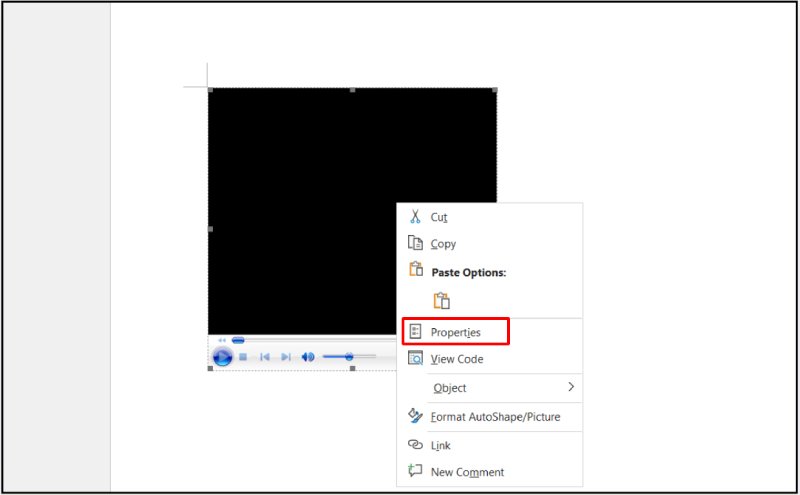Click the Link menu entry
The image size is (800, 495).
tap(440, 445)
